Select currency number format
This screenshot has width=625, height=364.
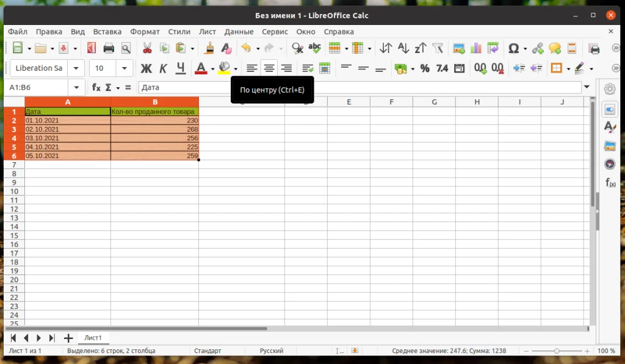click(400, 68)
